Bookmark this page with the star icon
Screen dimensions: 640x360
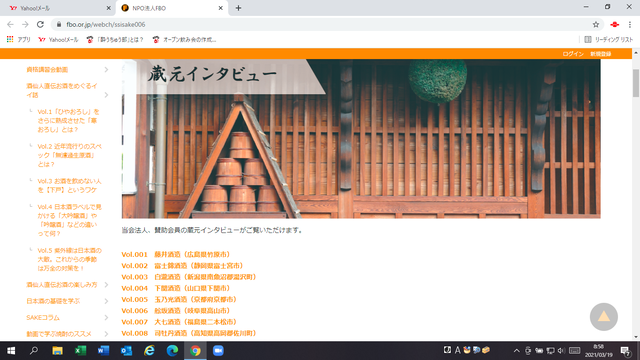point(596,24)
